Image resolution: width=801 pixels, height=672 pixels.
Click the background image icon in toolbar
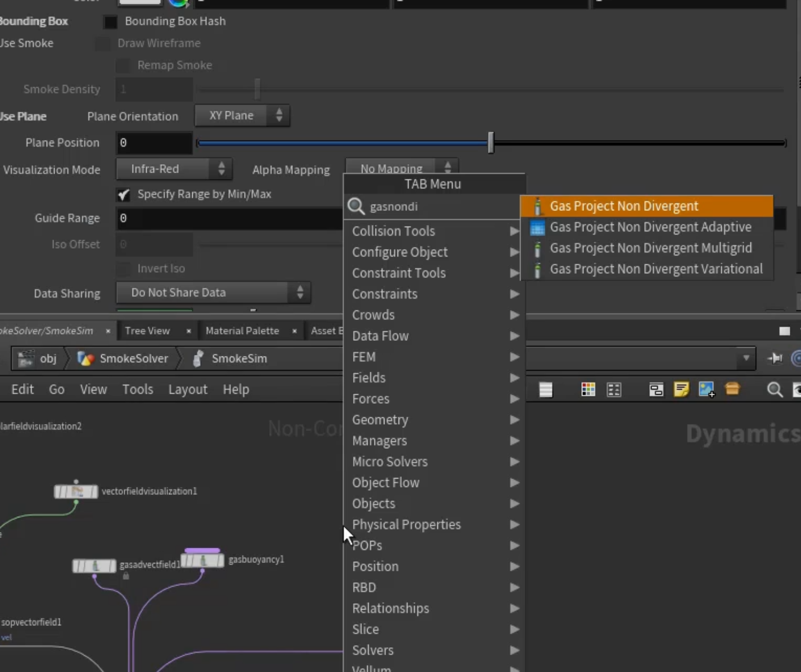click(x=707, y=389)
